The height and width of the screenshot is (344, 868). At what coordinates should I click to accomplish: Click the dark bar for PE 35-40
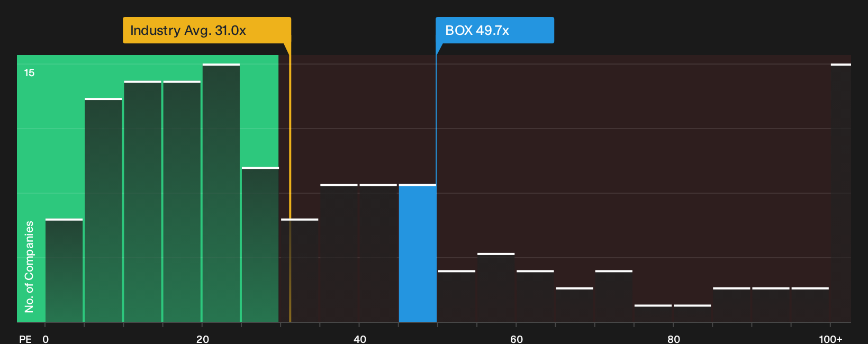(339, 253)
